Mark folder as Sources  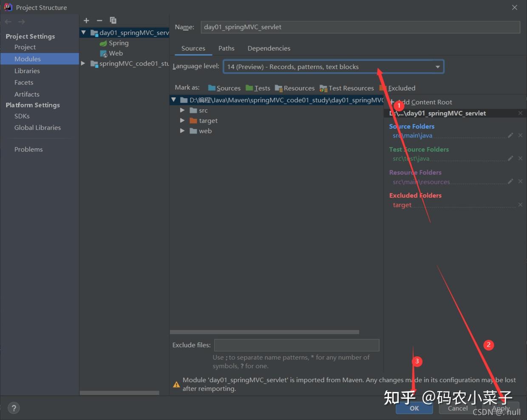coord(224,88)
